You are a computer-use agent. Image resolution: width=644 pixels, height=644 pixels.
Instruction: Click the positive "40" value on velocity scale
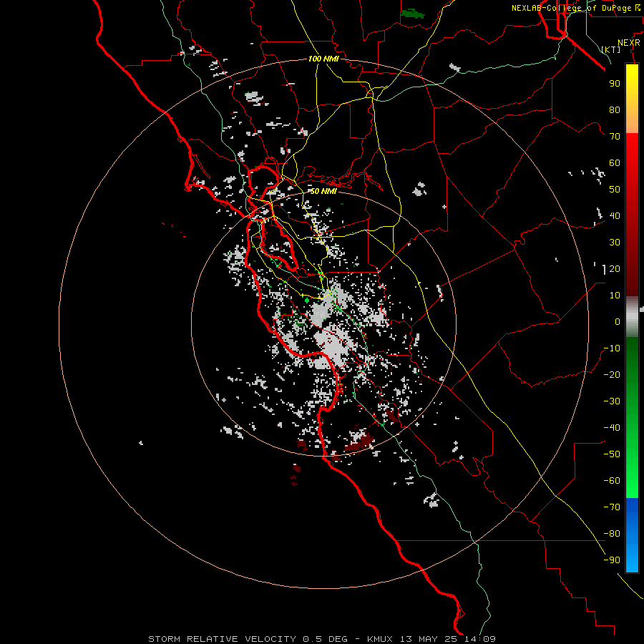615,216
